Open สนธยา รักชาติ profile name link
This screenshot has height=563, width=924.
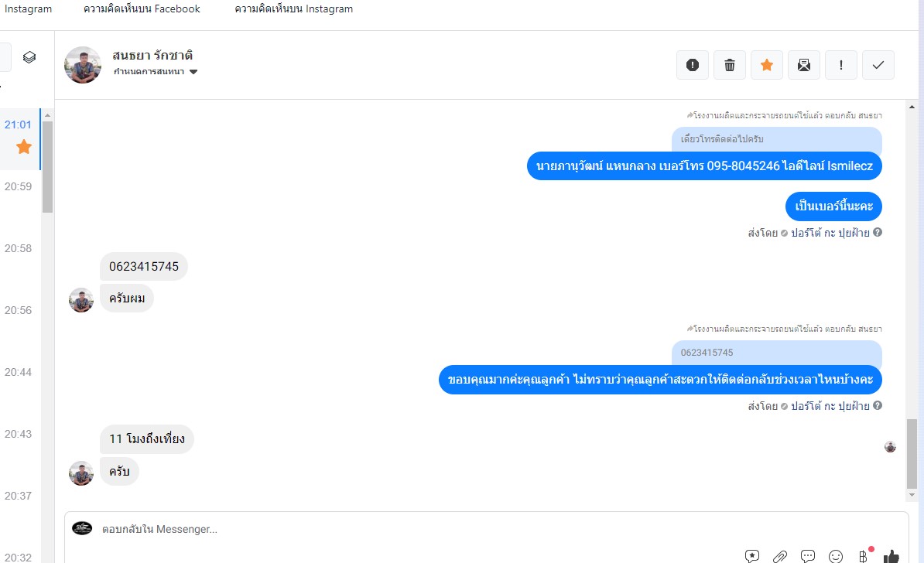pyautogui.click(x=152, y=56)
